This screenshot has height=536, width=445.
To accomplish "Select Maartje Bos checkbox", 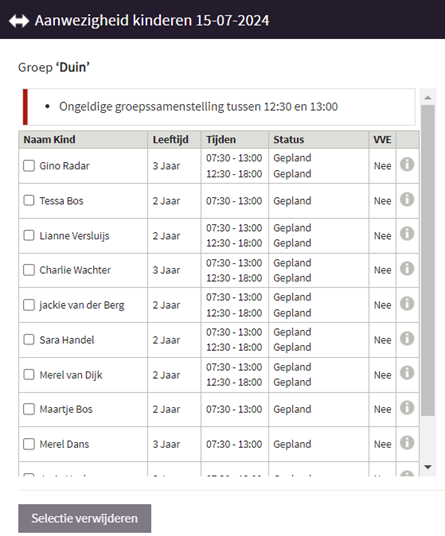I will (x=29, y=409).
